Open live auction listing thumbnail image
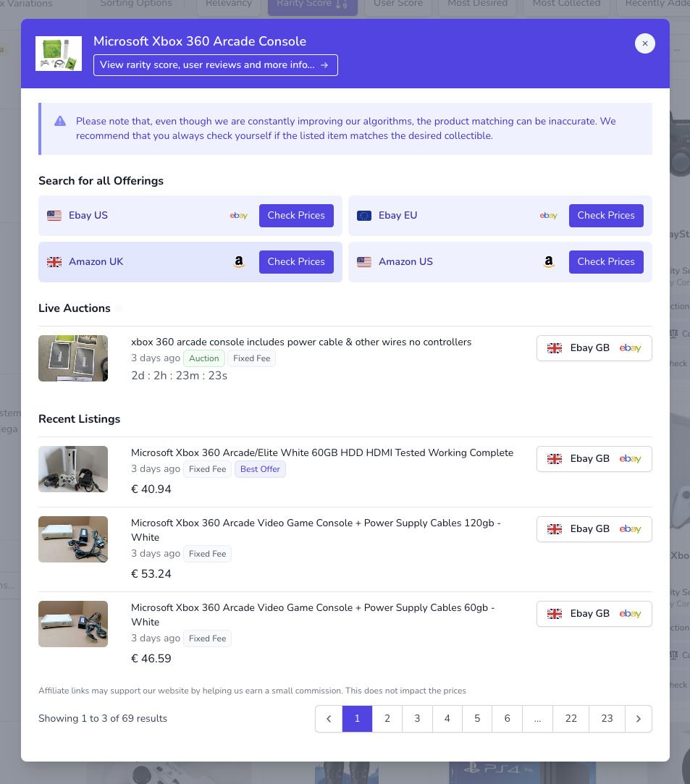Screen dimensions: 690x784 coord(73,358)
